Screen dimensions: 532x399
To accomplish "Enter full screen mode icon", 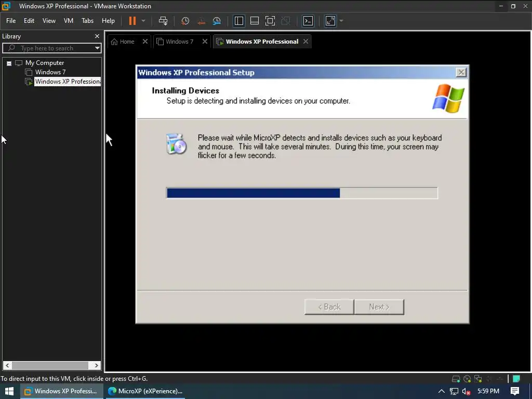I will point(270,21).
